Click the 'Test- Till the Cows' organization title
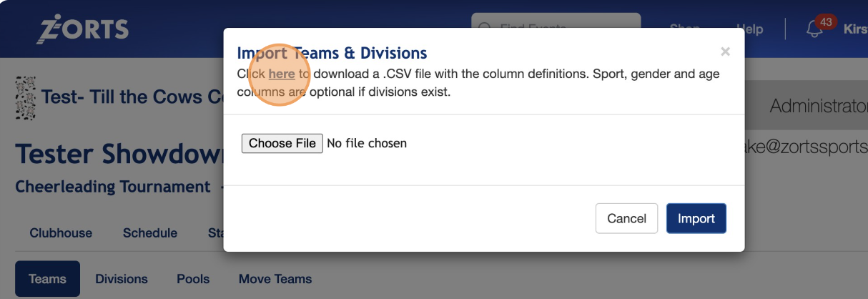Screen dimensions: 868x299 132,96
